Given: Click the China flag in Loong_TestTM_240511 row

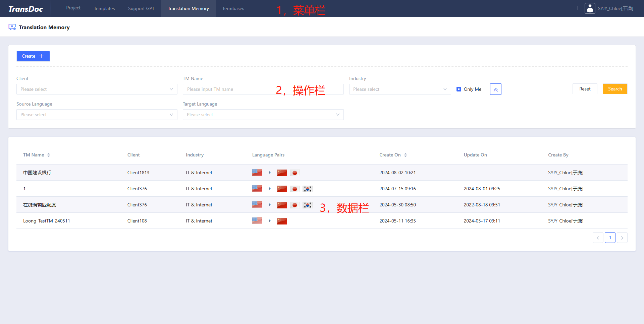Looking at the screenshot, I should 282,221.
